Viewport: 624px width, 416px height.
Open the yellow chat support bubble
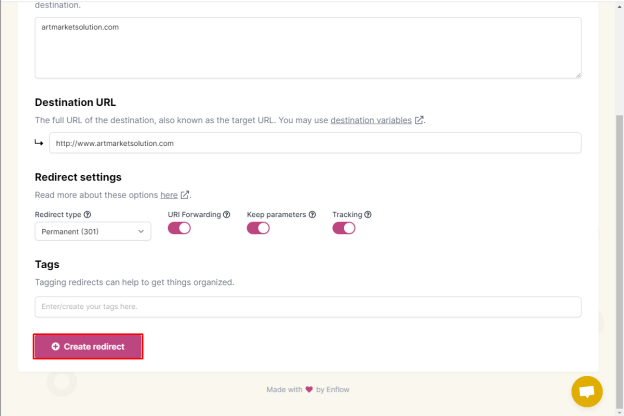(x=587, y=391)
